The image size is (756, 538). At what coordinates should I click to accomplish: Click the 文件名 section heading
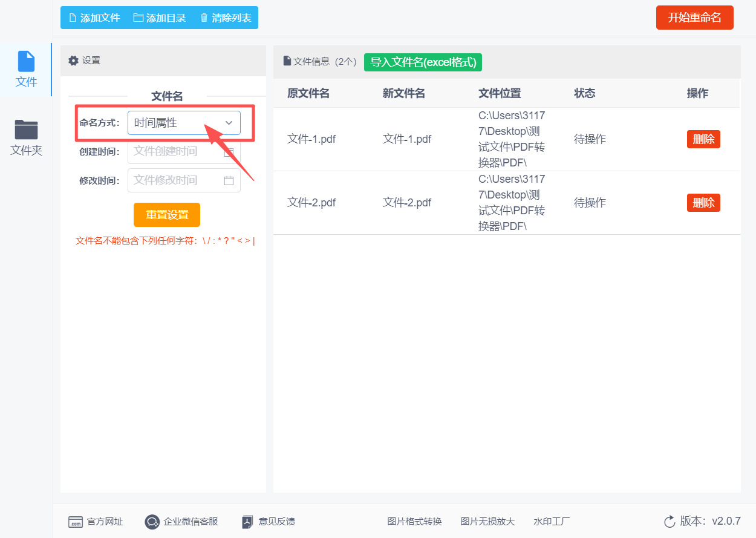(x=167, y=96)
